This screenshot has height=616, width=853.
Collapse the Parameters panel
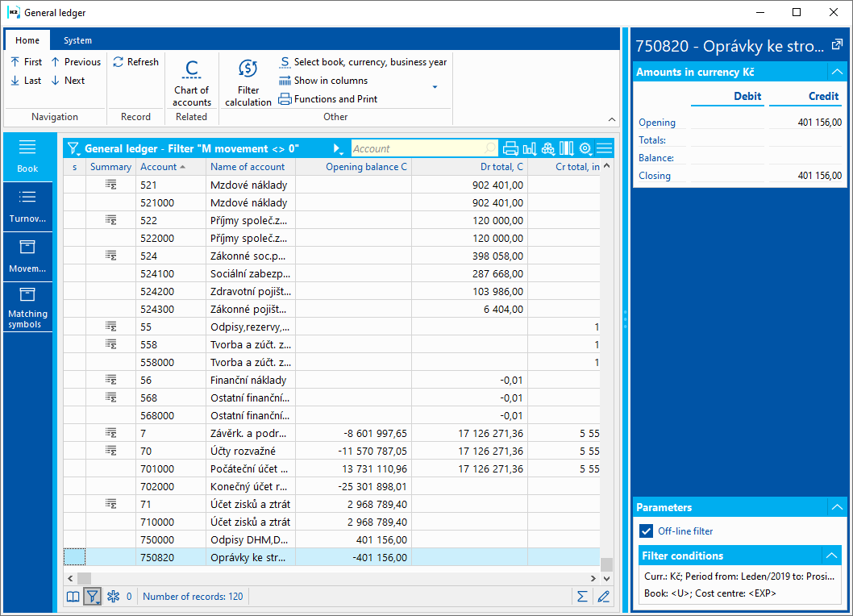point(836,507)
